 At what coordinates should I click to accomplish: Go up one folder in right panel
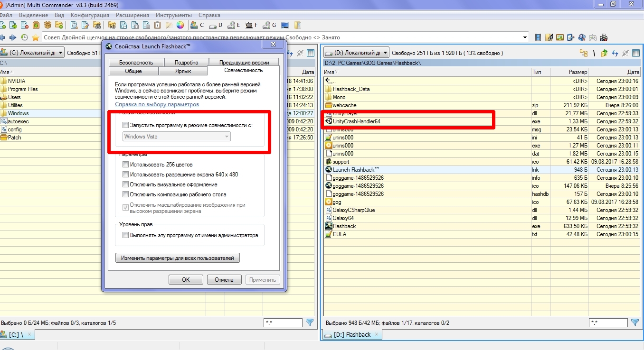[604, 53]
